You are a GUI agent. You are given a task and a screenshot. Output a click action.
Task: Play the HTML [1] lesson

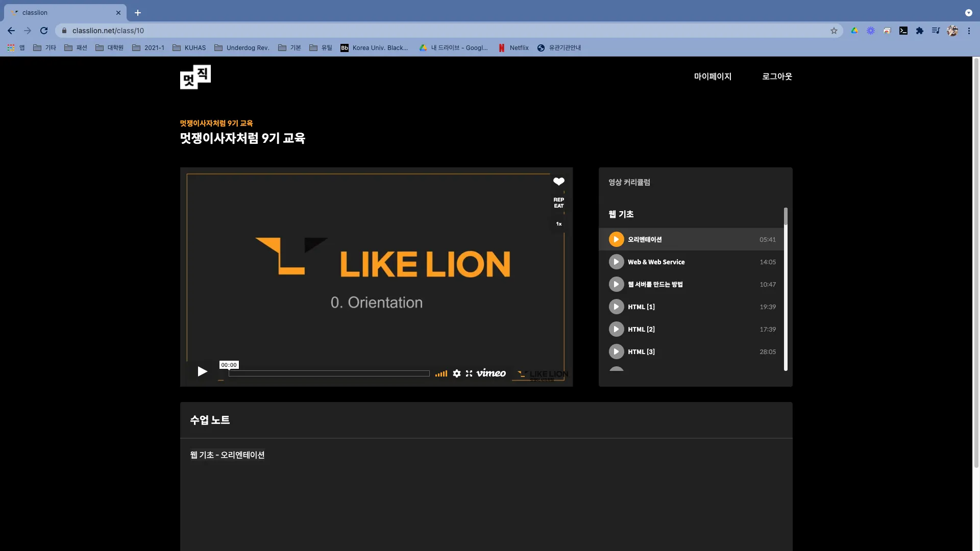pos(641,307)
